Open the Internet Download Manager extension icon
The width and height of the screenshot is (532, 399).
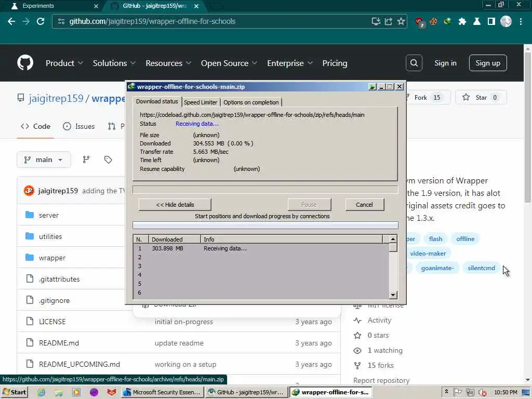coord(447,21)
